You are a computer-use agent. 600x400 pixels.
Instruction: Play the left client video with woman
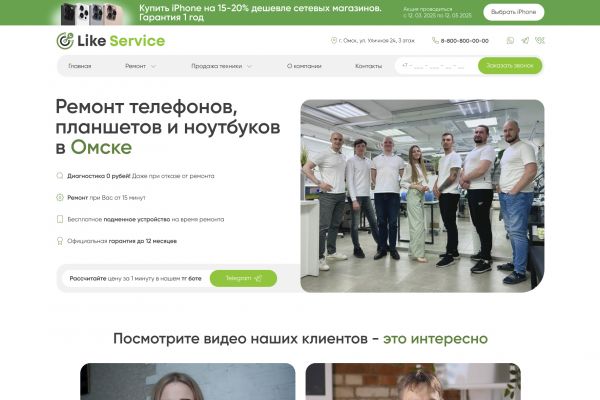pyautogui.click(x=188, y=382)
